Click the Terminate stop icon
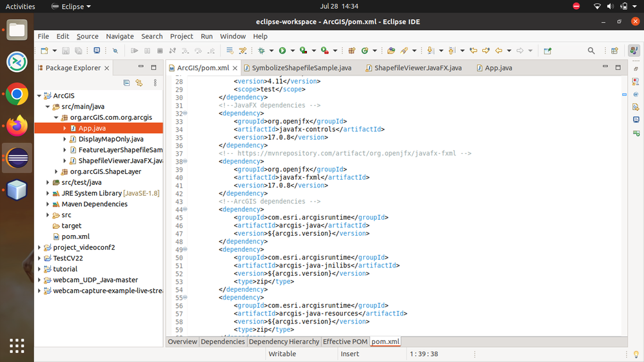This screenshot has height=362, width=644. (160, 50)
